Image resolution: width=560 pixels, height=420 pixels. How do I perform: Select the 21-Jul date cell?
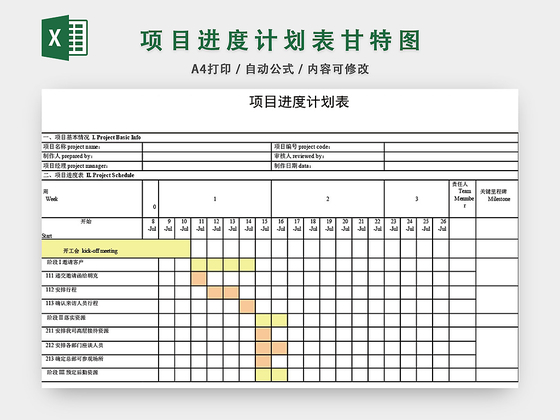click(361, 228)
